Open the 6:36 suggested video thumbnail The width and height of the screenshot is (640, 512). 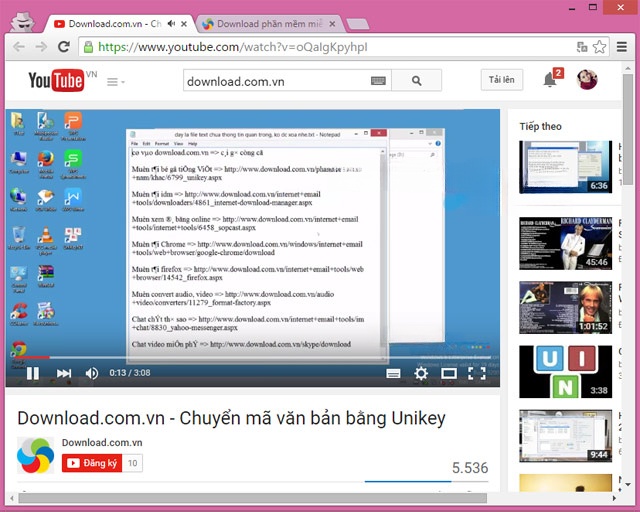[x=566, y=167]
